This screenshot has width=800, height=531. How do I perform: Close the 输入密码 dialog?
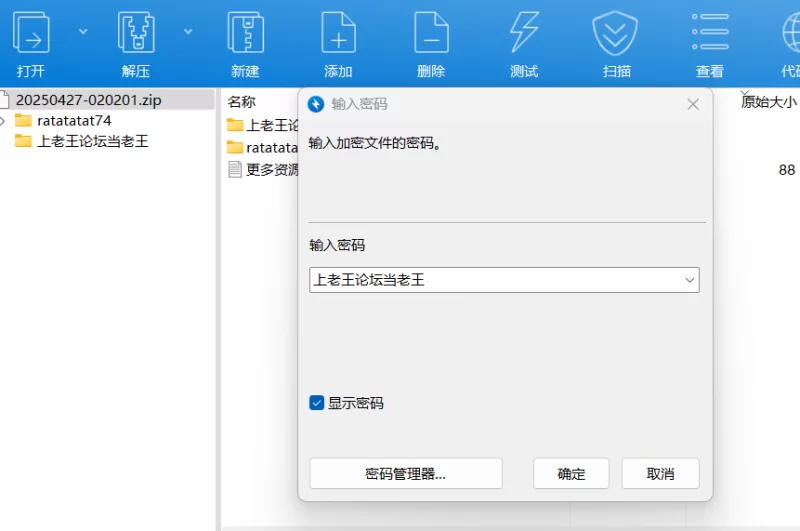click(693, 105)
